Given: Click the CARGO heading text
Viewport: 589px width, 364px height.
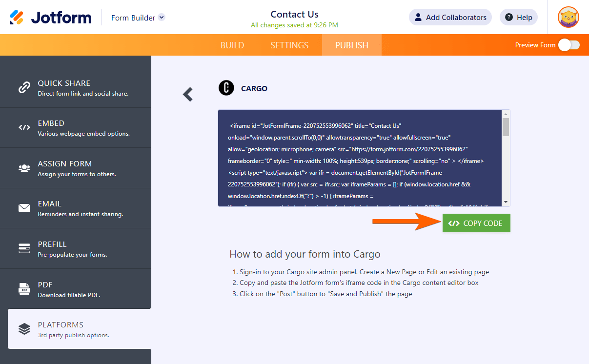Looking at the screenshot, I should (x=254, y=88).
